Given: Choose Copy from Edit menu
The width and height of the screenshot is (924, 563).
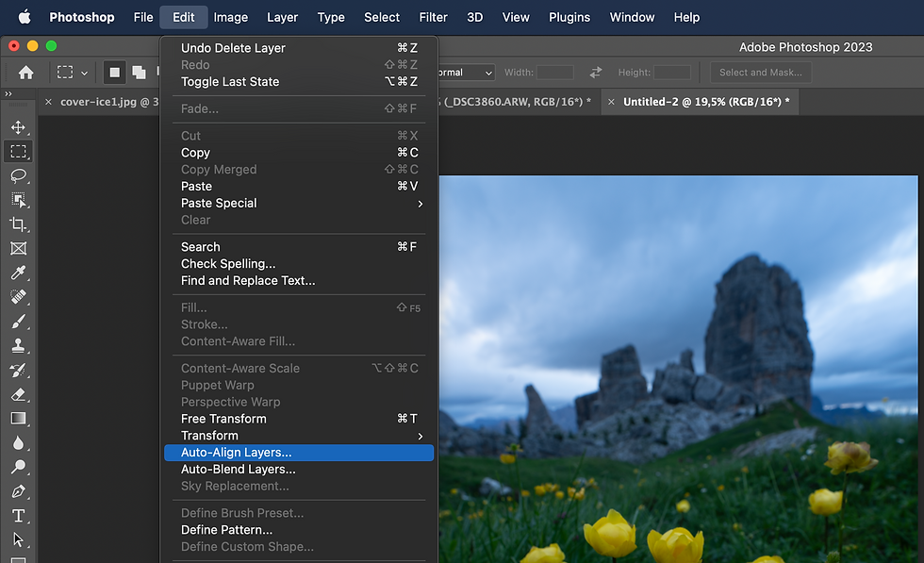Looking at the screenshot, I should pos(299,153).
